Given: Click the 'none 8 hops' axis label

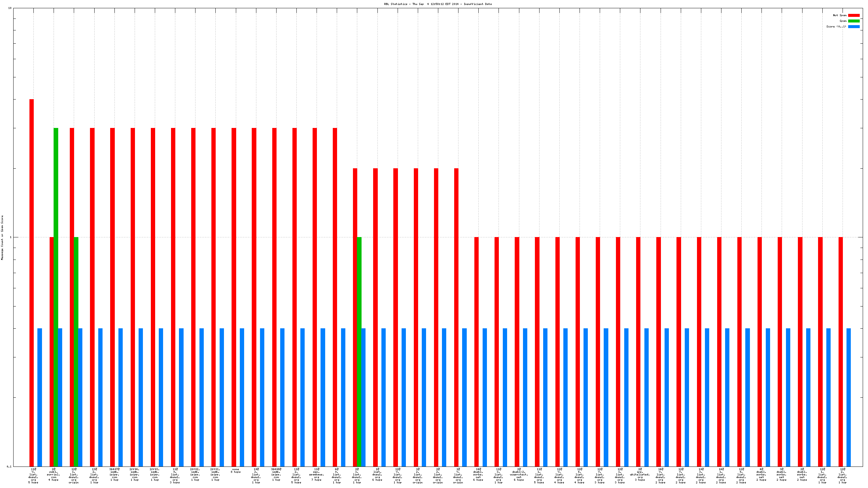Looking at the screenshot, I should 236,470.
